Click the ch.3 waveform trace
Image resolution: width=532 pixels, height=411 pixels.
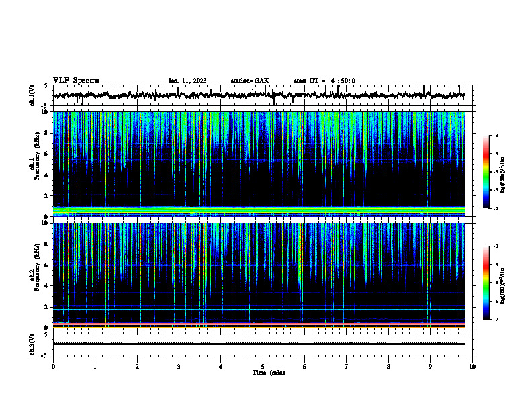point(259,344)
